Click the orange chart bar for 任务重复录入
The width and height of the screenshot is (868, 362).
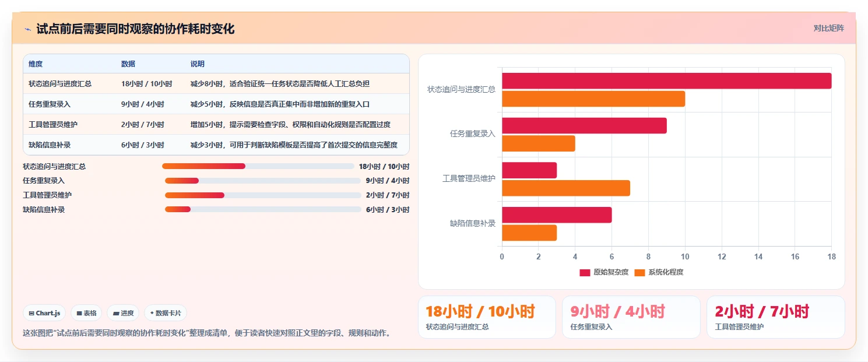(x=539, y=143)
